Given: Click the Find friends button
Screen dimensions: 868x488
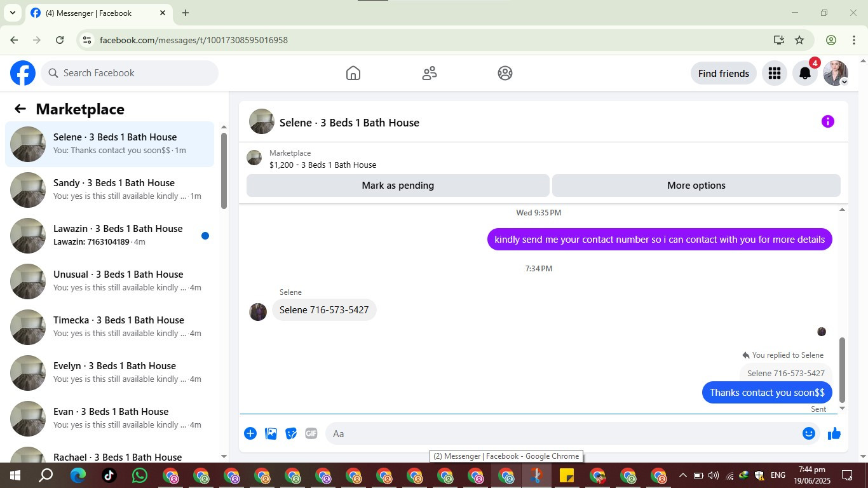Looking at the screenshot, I should pyautogui.click(x=724, y=73).
